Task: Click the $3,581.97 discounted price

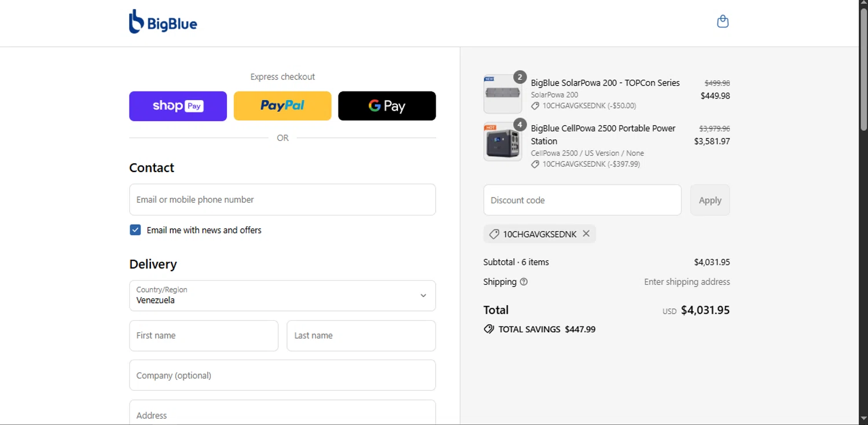Action: (712, 141)
